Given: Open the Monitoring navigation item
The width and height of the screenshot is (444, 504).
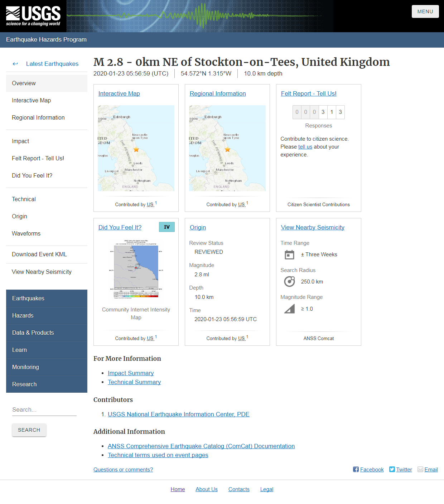Looking at the screenshot, I should click(47, 367).
